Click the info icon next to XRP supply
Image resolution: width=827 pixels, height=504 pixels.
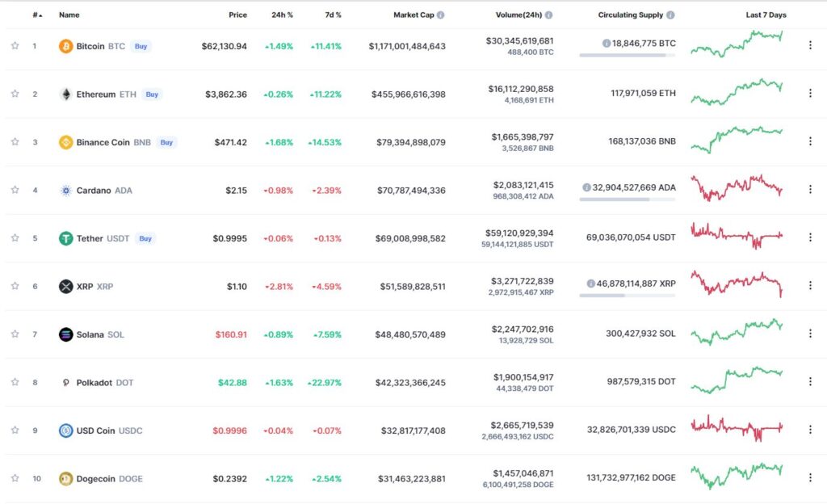590,283
